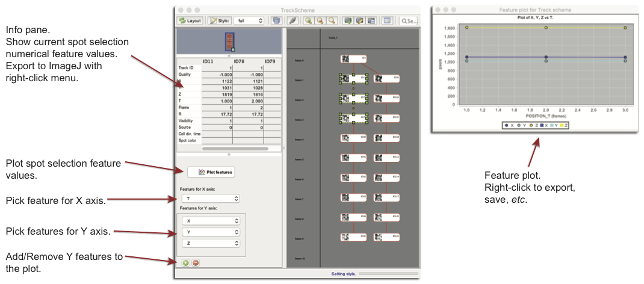644x284 pixels.
Task: Click the 'frame 0' row label
Action: coord(299,60)
